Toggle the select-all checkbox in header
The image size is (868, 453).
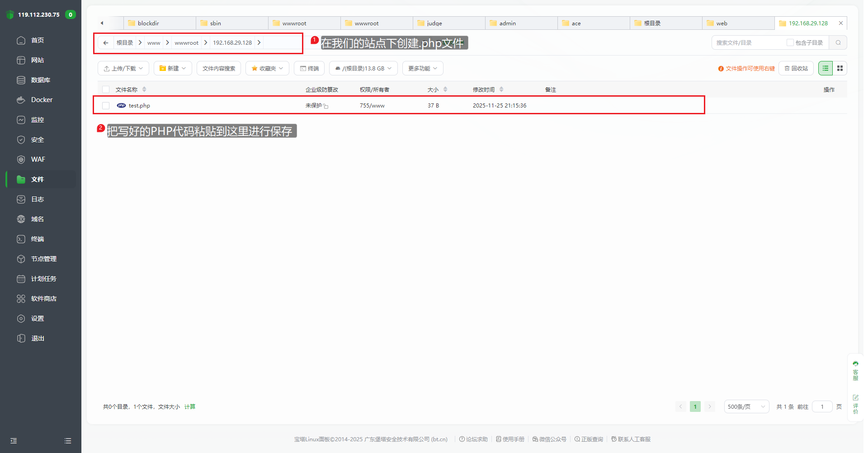tap(106, 89)
